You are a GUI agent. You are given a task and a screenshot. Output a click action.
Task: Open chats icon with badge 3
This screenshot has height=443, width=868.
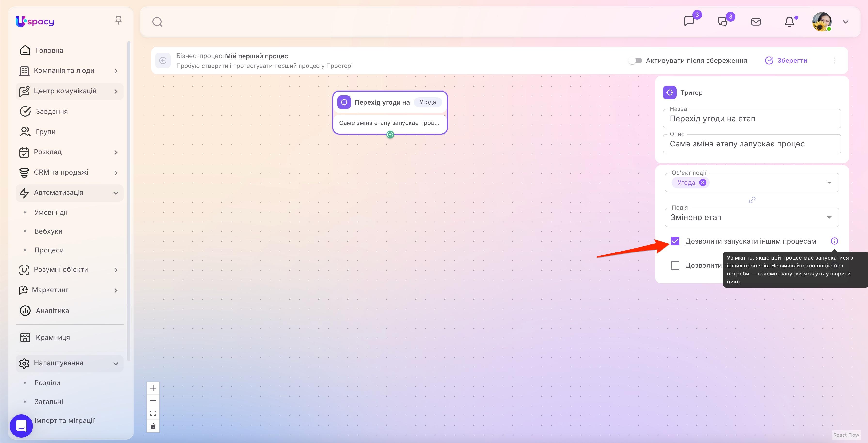click(x=722, y=22)
